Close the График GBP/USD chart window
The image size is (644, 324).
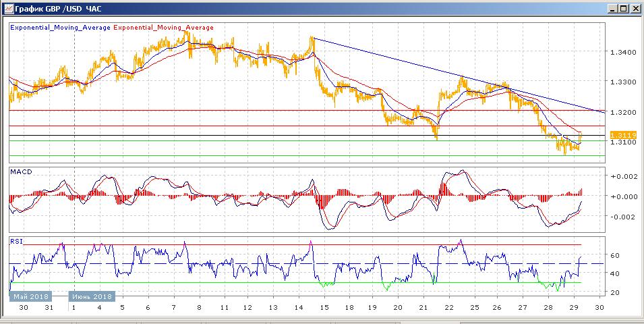click(x=635, y=8)
